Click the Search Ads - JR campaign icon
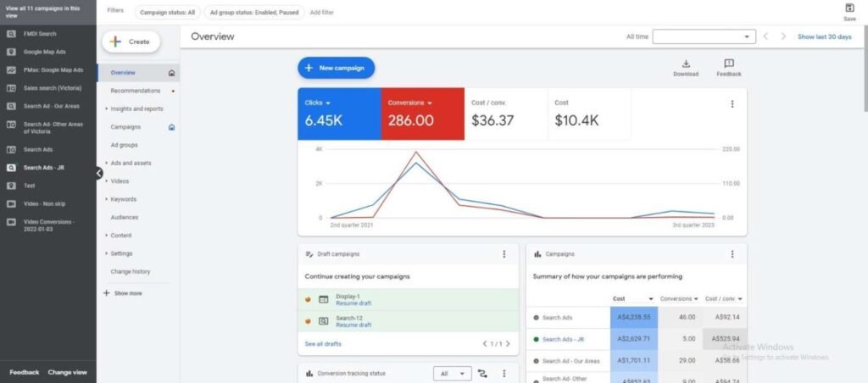Screen dimensions: 868x383 11,168
